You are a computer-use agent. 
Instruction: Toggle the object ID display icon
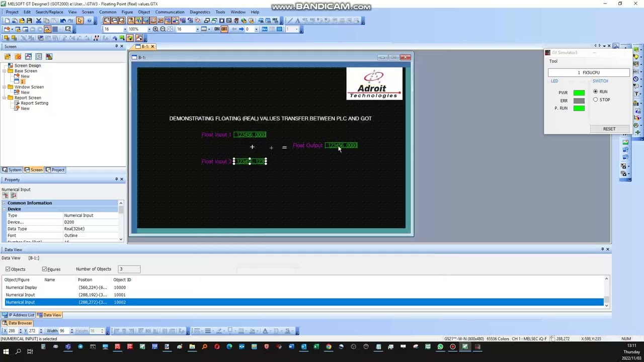click(279, 29)
